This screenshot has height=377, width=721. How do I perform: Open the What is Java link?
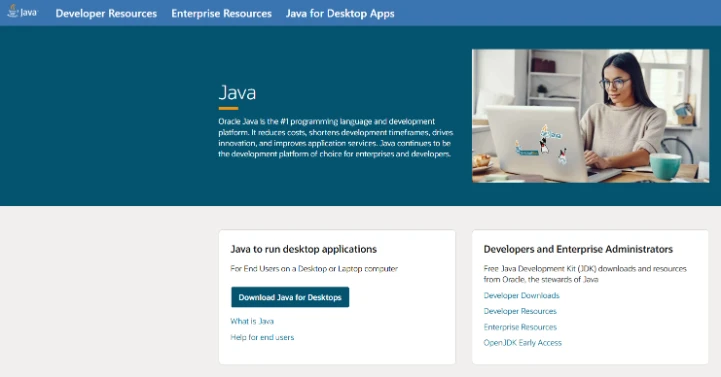(252, 321)
